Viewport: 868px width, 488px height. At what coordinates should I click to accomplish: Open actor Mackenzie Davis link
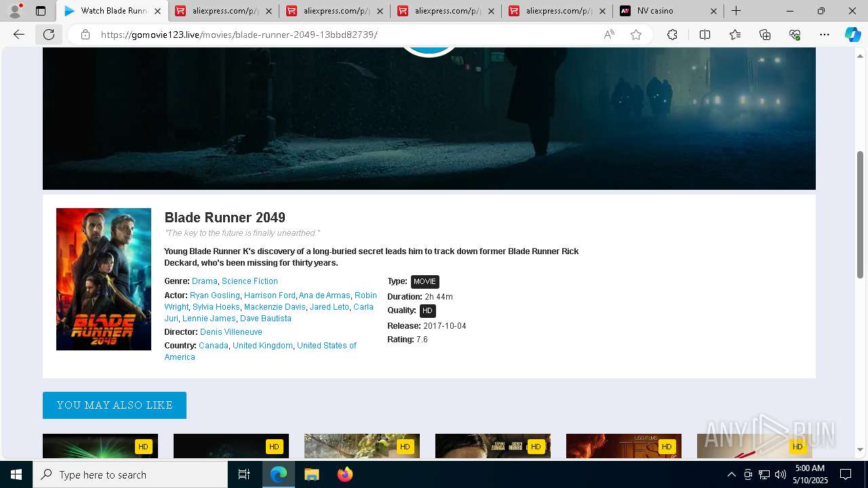coord(275,307)
